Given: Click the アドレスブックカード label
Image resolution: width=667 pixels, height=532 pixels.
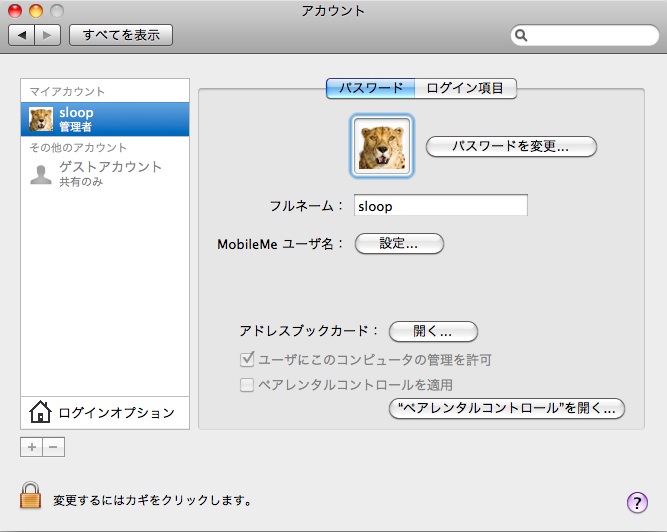Looking at the screenshot, I should click(309, 331).
